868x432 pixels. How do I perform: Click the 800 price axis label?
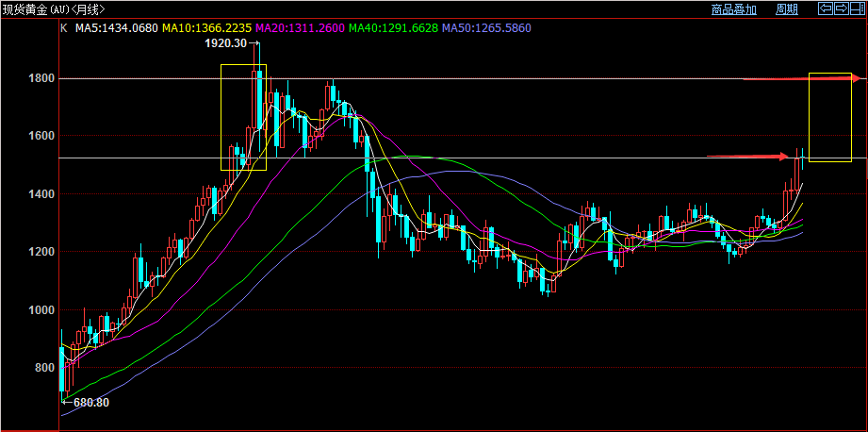click(46, 368)
